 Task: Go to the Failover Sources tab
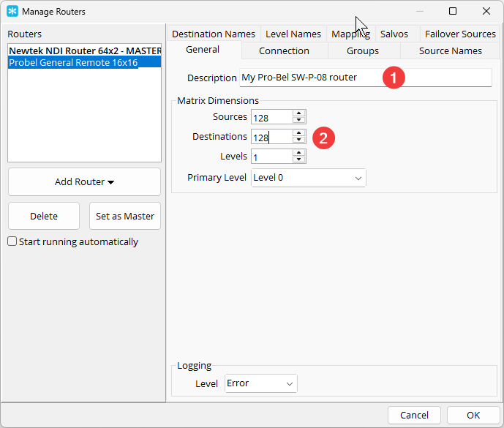click(x=460, y=34)
